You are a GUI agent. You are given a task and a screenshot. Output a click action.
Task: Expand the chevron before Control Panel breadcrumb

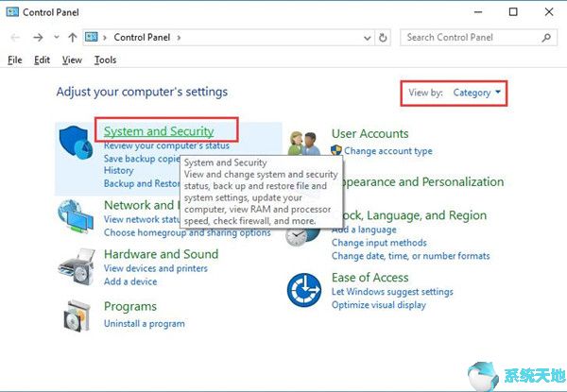105,38
